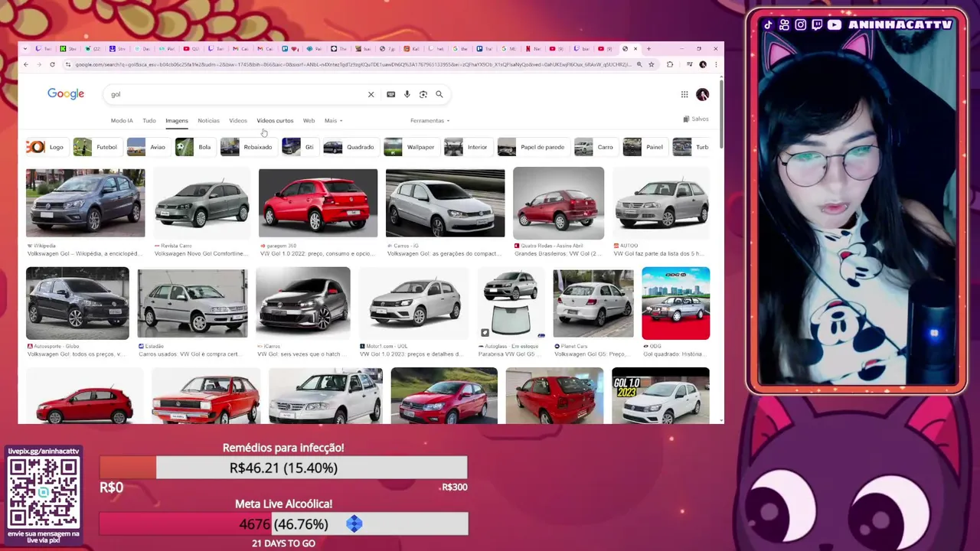Switch to the Notícias tab

[x=208, y=121]
